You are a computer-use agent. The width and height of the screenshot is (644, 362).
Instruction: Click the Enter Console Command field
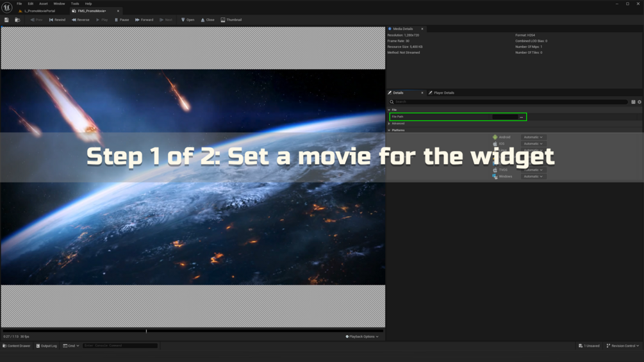120,345
